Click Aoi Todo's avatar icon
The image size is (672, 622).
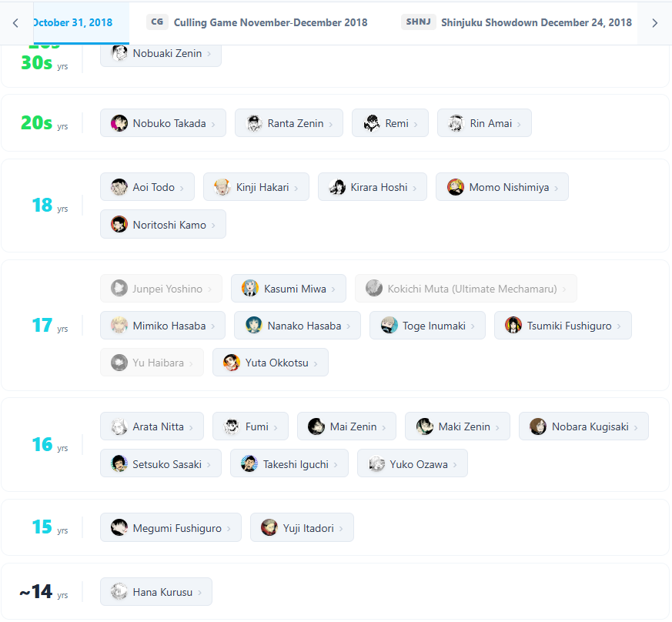pyautogui.click(x=119, y=187)
